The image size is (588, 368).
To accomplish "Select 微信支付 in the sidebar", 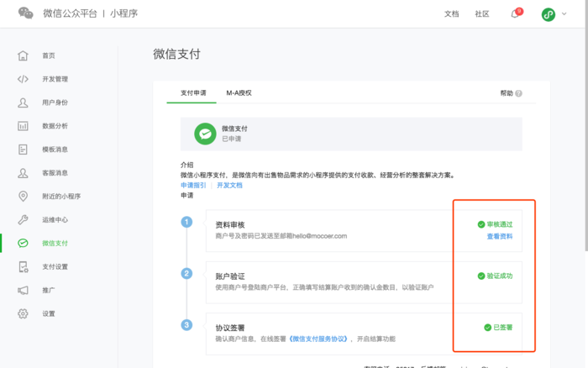I will click(55, 243).
